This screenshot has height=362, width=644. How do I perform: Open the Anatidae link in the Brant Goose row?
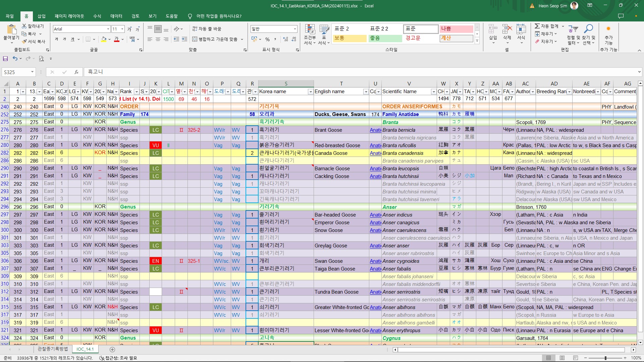point(375,130)
